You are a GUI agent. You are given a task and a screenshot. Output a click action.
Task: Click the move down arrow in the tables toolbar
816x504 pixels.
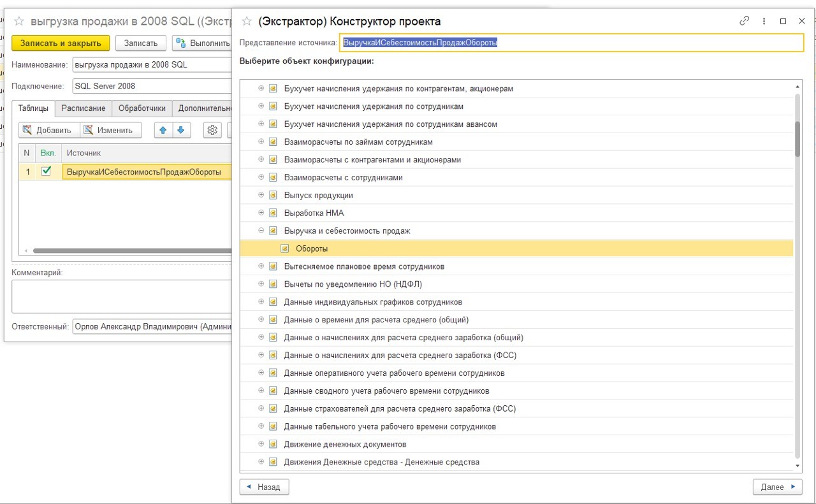pyautogui.click(x=180, y=130)
